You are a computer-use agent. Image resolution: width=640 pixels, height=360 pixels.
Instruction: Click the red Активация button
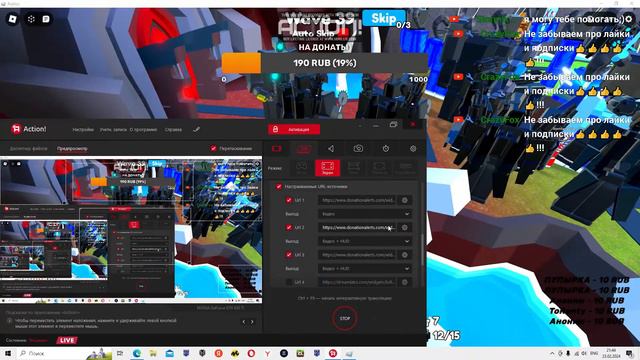coord(294,129)
